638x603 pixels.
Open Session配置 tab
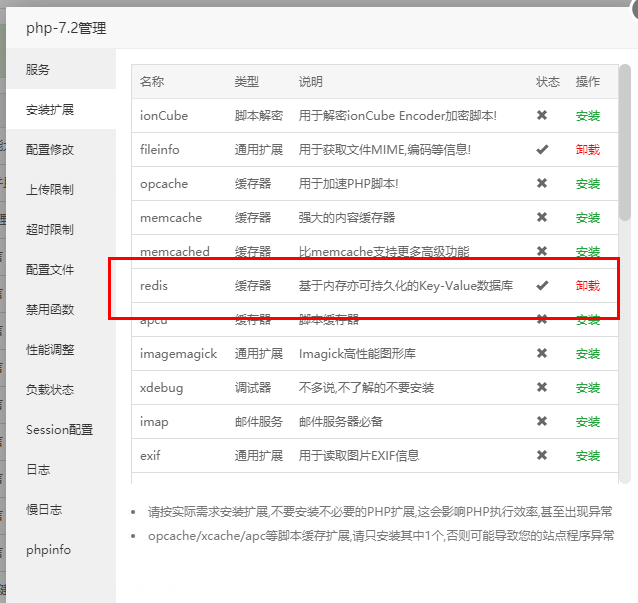pyautogui.click(x=59, y=430)
